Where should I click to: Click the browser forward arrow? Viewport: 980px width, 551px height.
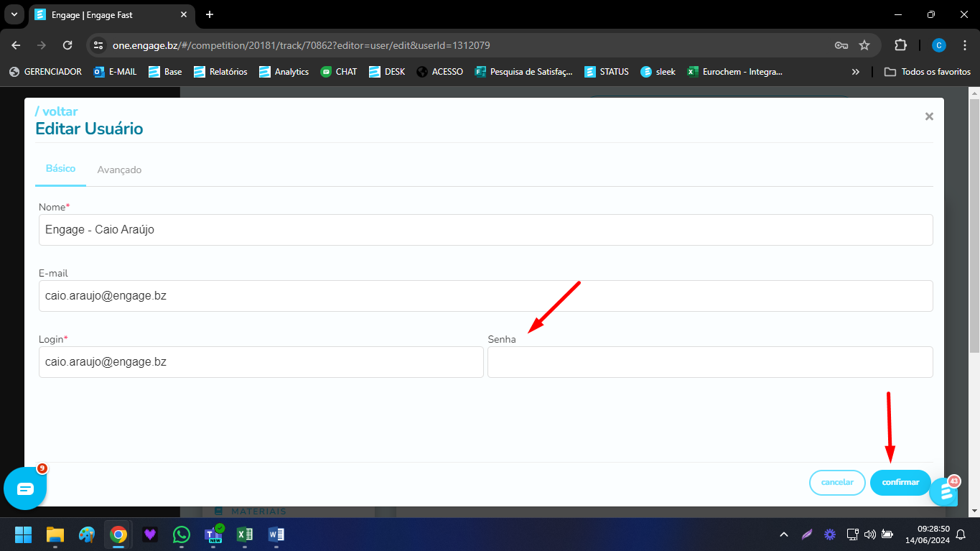coord(42,45)
